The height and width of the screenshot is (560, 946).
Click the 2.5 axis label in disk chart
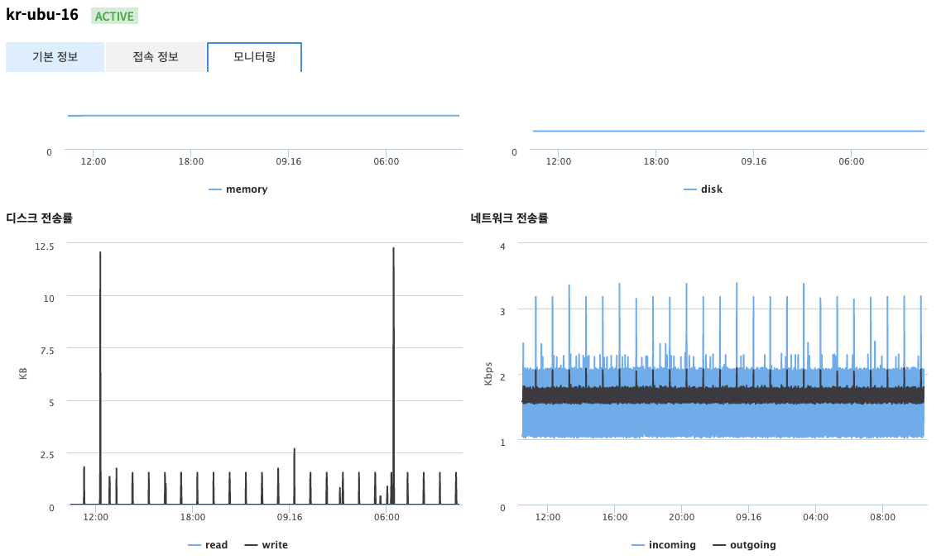(47, 455)
